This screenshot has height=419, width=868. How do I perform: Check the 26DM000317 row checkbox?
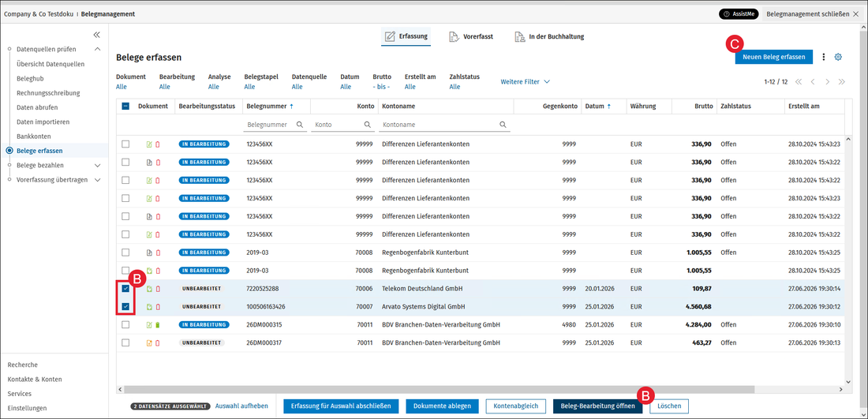coord(125,342)
